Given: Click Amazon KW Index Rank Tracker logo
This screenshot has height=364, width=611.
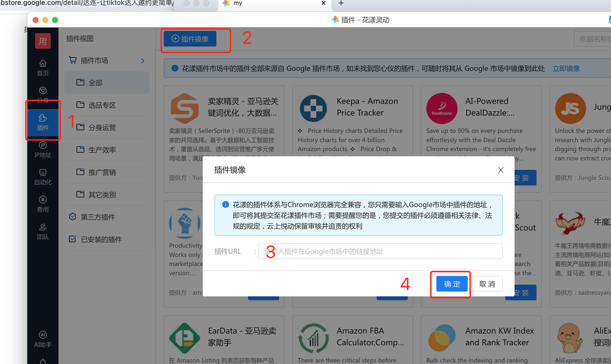Looking at the screenshot, I should click(x=442, y=338).
